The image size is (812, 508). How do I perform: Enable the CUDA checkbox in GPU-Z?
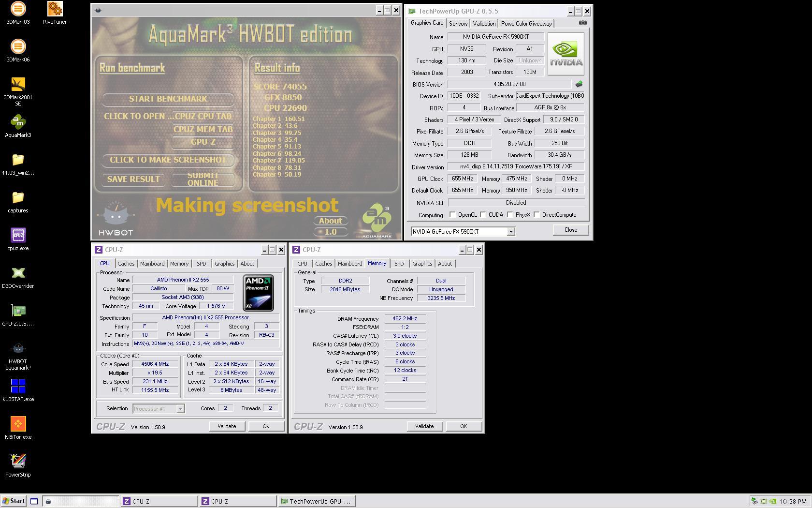pyautogui.click(x=483, y=214)
